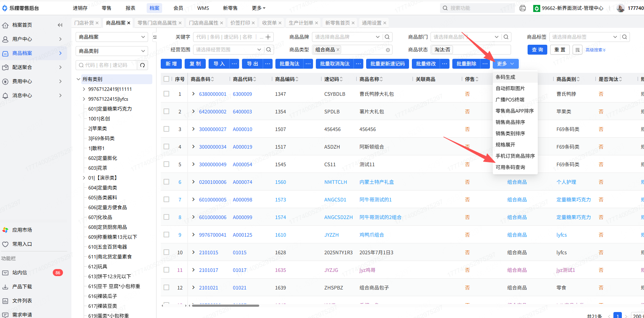Add a keyword condition with the plus icon
Screen dimensions: 644x318
[268, 37]
